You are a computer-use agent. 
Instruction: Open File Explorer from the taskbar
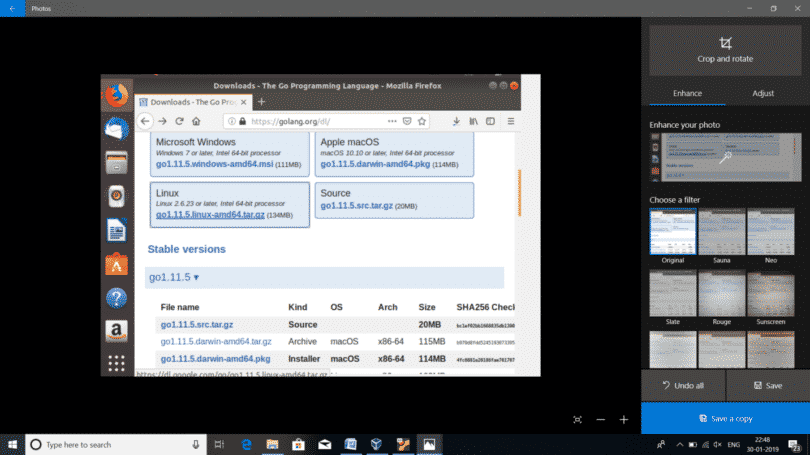point(272,445)
